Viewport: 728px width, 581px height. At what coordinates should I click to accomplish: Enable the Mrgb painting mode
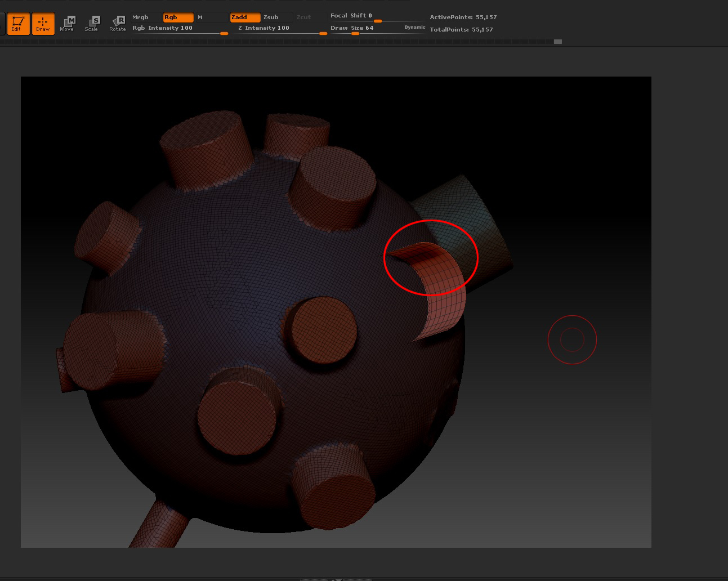tap(146, 17)
